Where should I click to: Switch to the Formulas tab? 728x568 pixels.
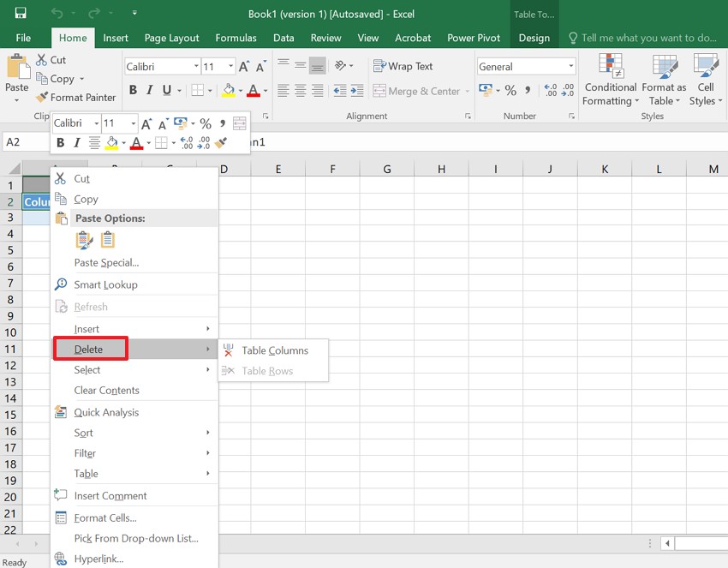(x=236, y=38)
